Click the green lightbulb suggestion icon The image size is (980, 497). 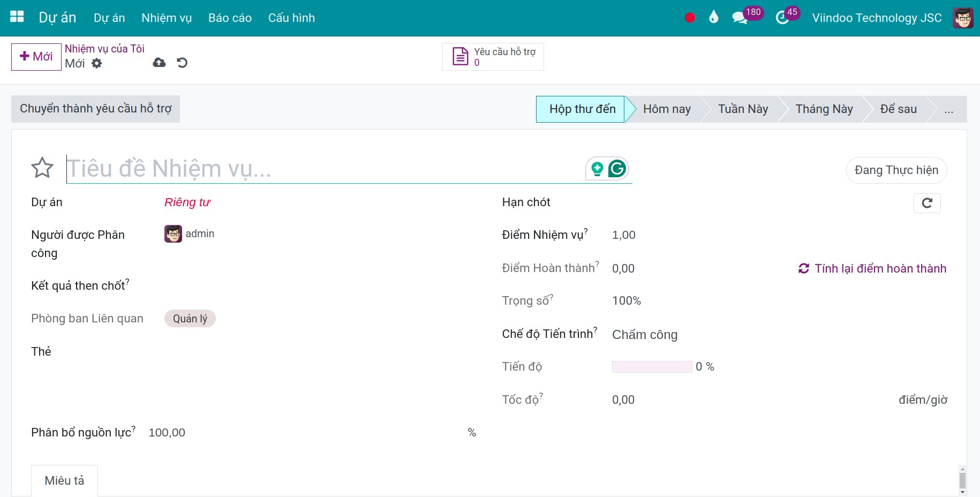tap(597, 169)
